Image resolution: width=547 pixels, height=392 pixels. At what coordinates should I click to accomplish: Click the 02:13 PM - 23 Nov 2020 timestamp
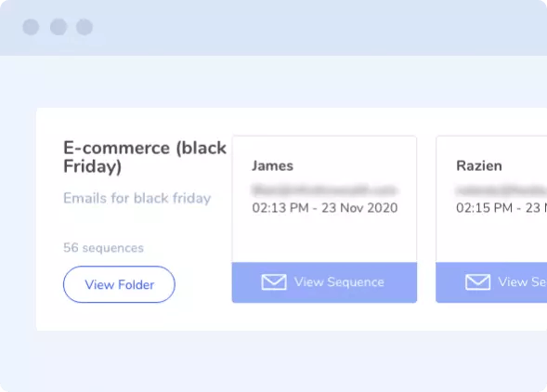[325, 208]
